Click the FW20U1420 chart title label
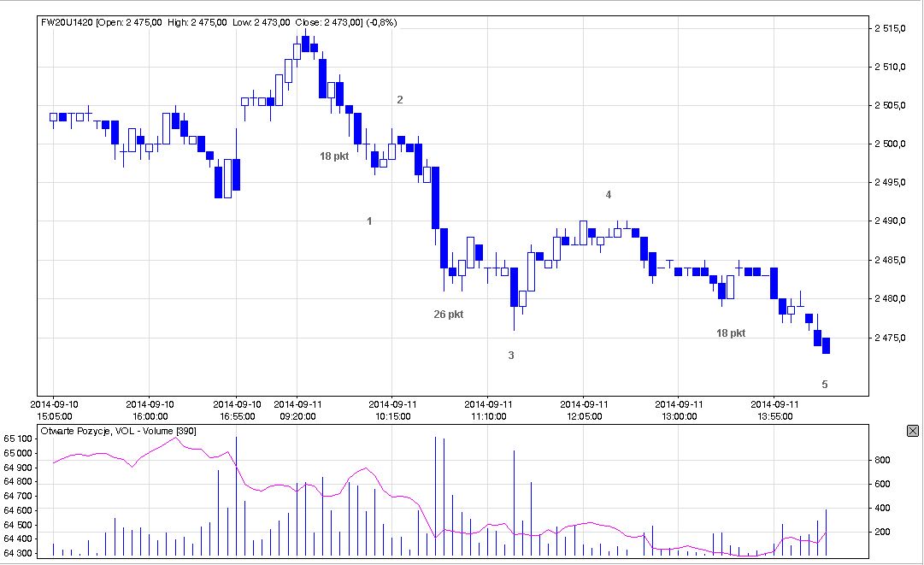This screenshot has width=924, height=565. pyautogui.click(x=68, y=21)
